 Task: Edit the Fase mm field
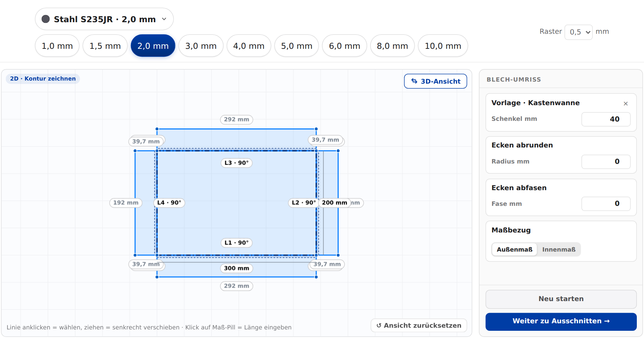[x=606, y=203]
